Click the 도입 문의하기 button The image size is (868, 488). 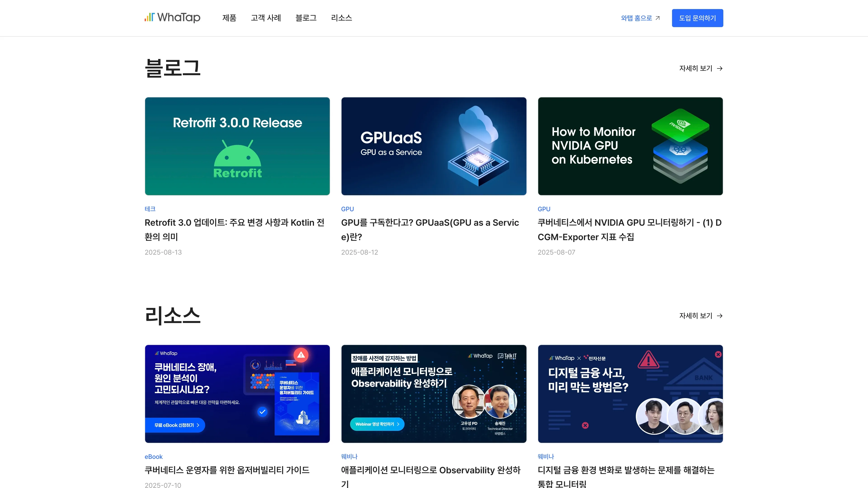[697, 18]
